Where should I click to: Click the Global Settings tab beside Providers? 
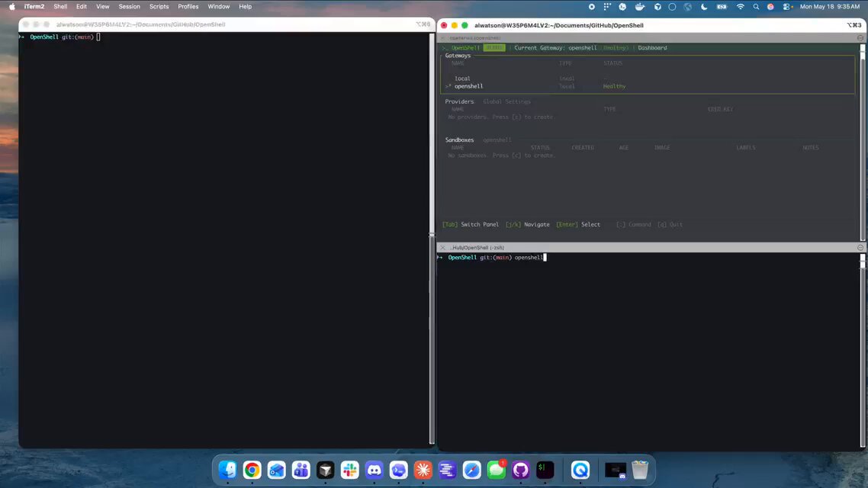506,102
